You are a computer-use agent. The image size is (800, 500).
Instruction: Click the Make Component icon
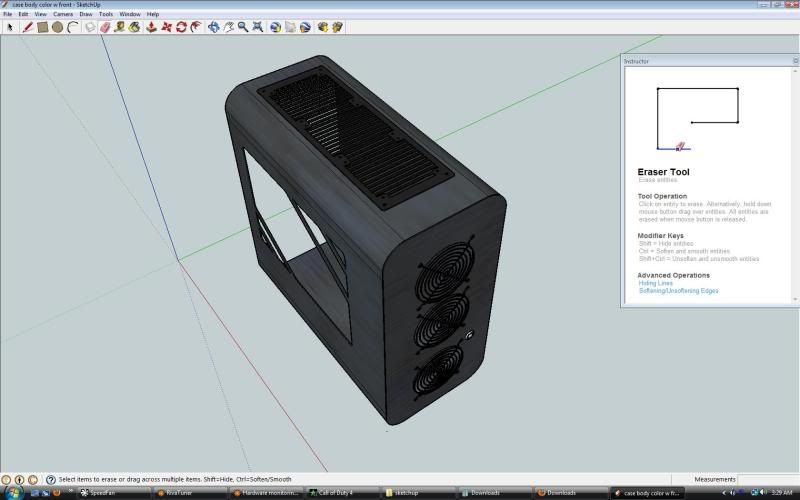(90, 27)
